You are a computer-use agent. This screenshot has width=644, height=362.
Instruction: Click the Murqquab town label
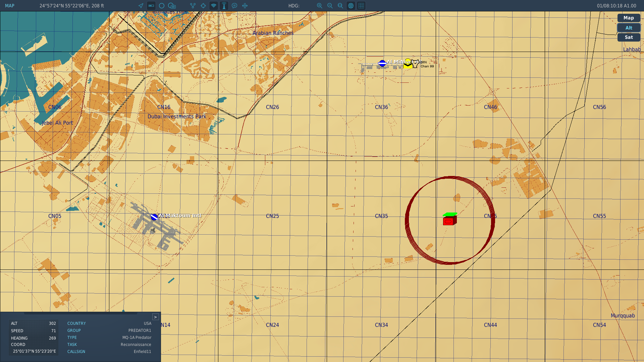click(623, 315)
